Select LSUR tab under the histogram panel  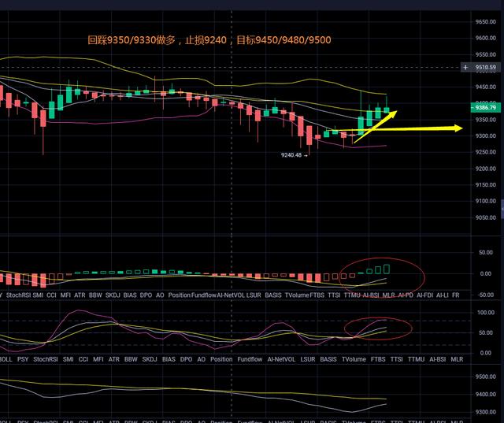254,295
